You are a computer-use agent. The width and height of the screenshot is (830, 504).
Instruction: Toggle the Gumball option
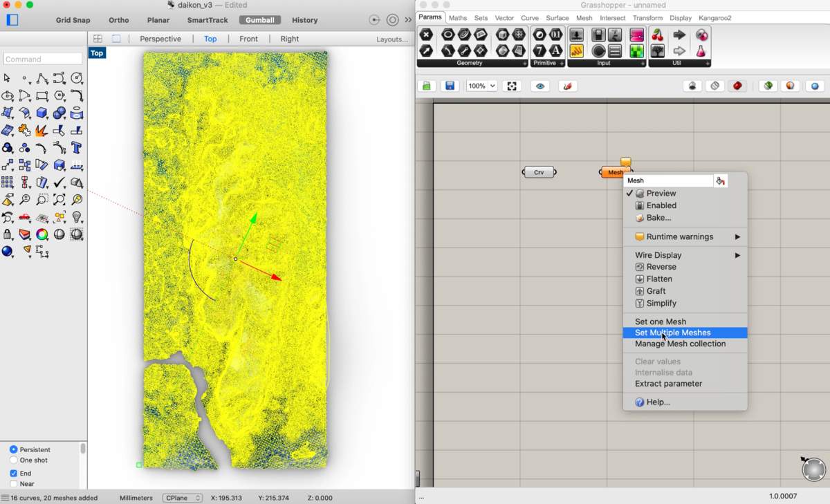[260, 20]
